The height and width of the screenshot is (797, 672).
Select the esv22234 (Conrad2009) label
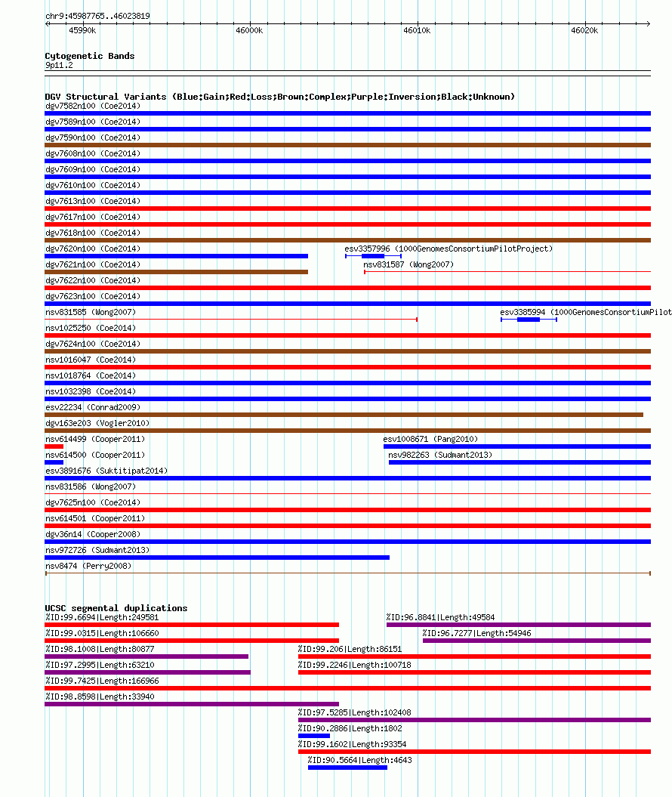(x=93, y=407)
